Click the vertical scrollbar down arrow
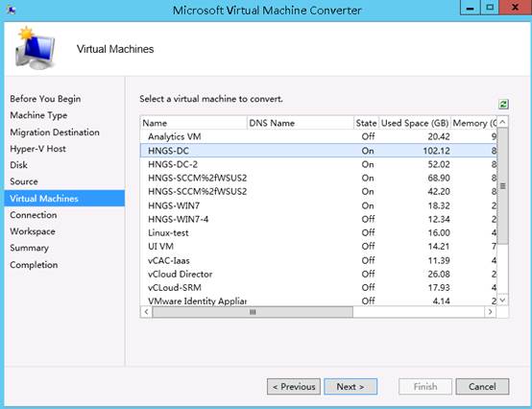This screenshot has width=532, height=409. point(502,300)
